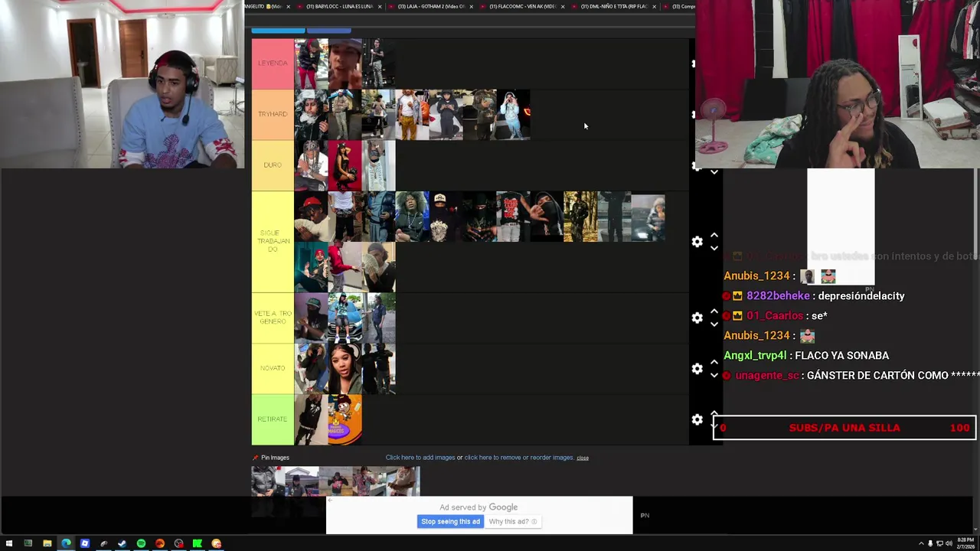Click the small 'close' link beside reorder images
Viewport: 980px width, 551px height.
[583, 458]
